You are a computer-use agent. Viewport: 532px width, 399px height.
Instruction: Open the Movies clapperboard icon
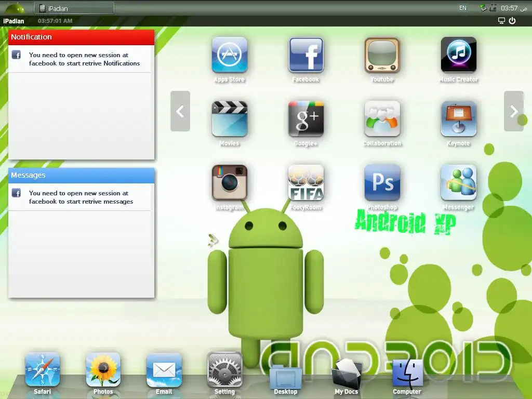(229, 119)
